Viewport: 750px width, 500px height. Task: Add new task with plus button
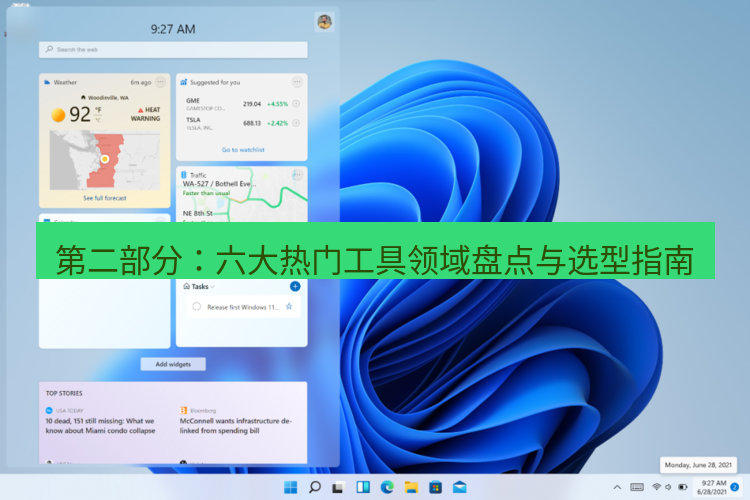pyautogui.click(x=295, y=286)
